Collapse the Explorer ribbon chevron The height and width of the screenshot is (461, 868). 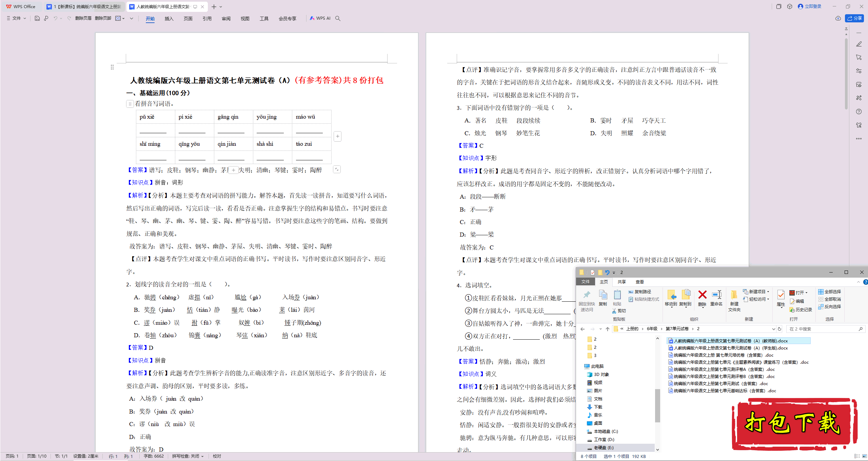tap(858, 282)
